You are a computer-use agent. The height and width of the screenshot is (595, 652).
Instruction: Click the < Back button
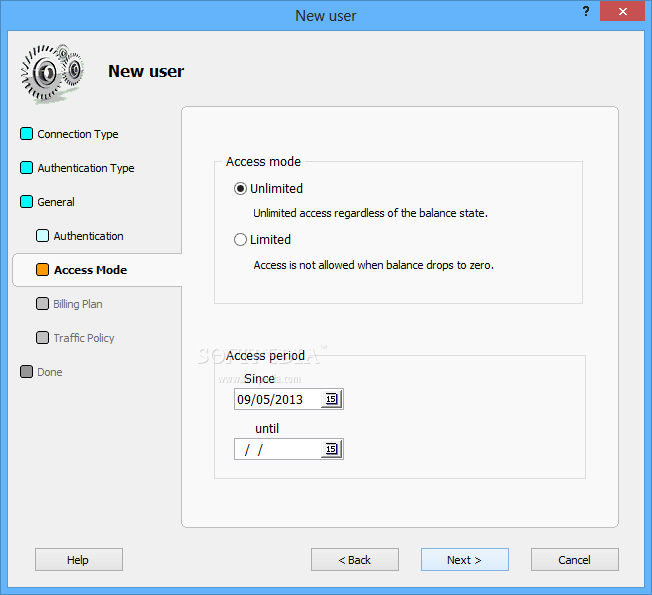point(355,560)
